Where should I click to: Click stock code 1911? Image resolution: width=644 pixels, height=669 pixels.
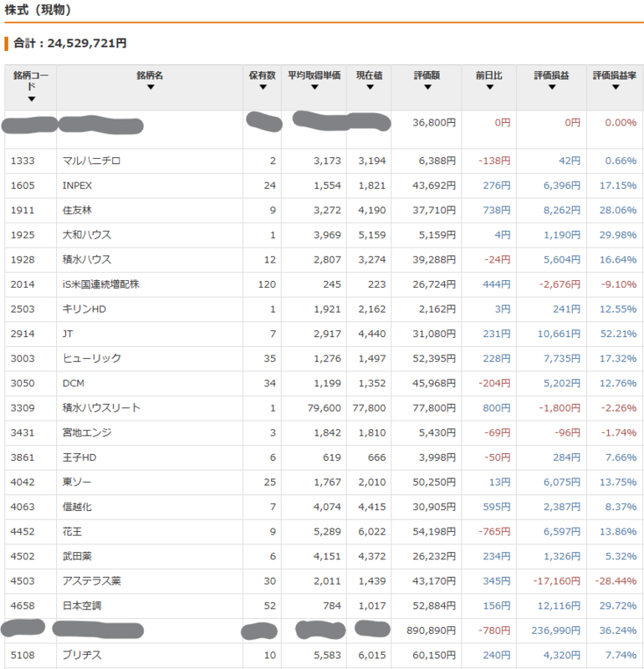23,211
